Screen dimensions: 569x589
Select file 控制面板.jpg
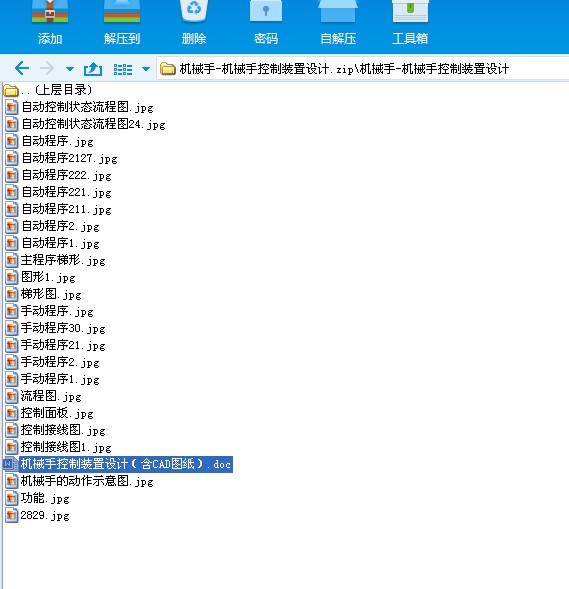coord(50,413)
